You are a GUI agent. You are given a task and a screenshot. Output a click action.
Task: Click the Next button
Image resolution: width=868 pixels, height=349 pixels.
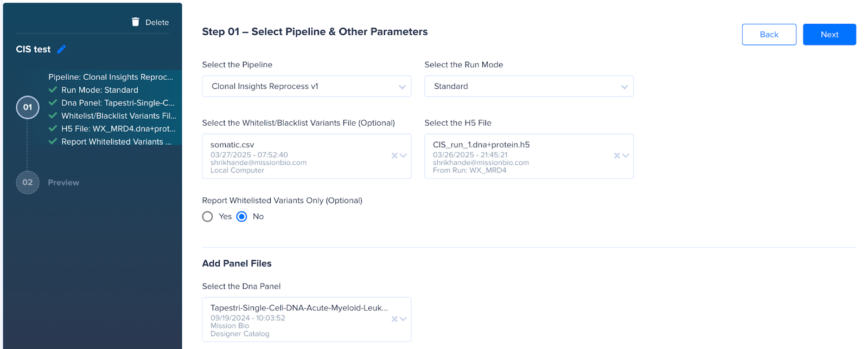(829, 34)
